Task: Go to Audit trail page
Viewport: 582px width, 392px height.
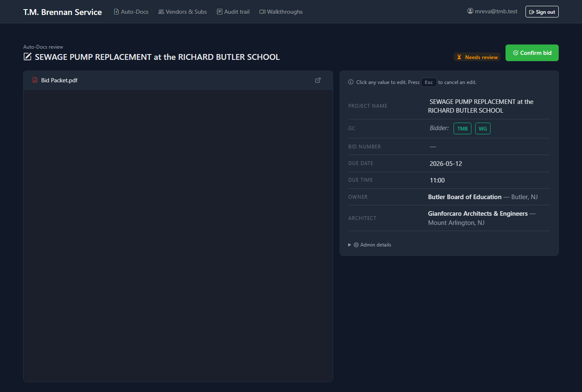Action: (x=233, y=12)
